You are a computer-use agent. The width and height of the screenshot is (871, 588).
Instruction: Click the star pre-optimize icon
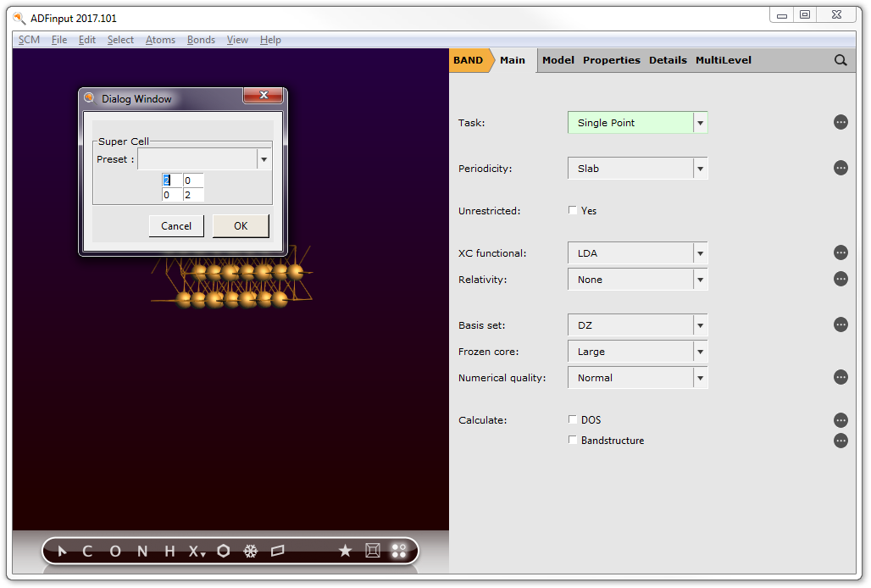(x=345, y=552)
